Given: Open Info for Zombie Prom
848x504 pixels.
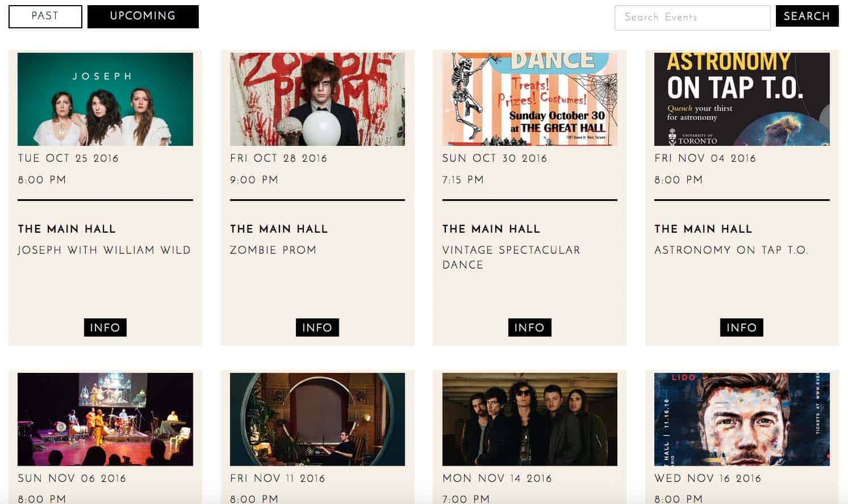Looking at the screenshot, I should coord(318,327).
